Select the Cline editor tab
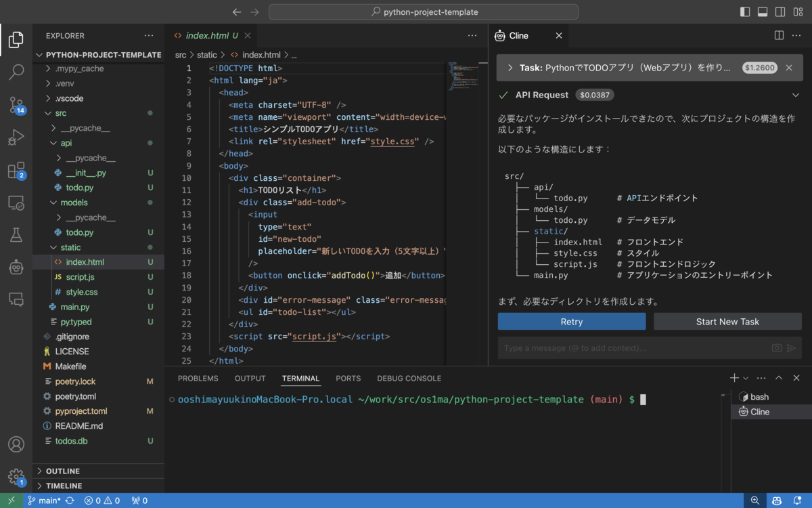Image resolution: width=812 pixels, height=508 pixels. [528, 35]
